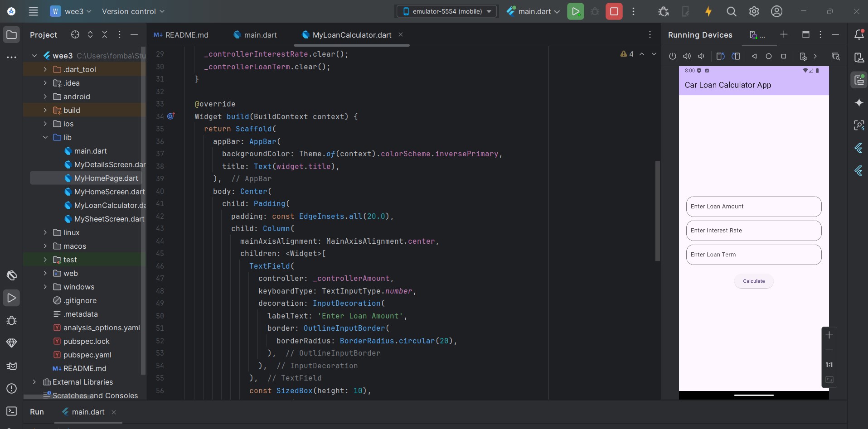Open the Build hammer tool window icon
Image resolution: width=868 pixels, height=429 pixels.
pos(11,275)
